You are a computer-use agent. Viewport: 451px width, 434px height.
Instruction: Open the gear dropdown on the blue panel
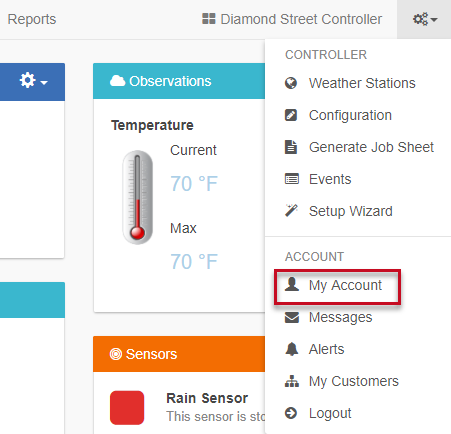[33, 81]
